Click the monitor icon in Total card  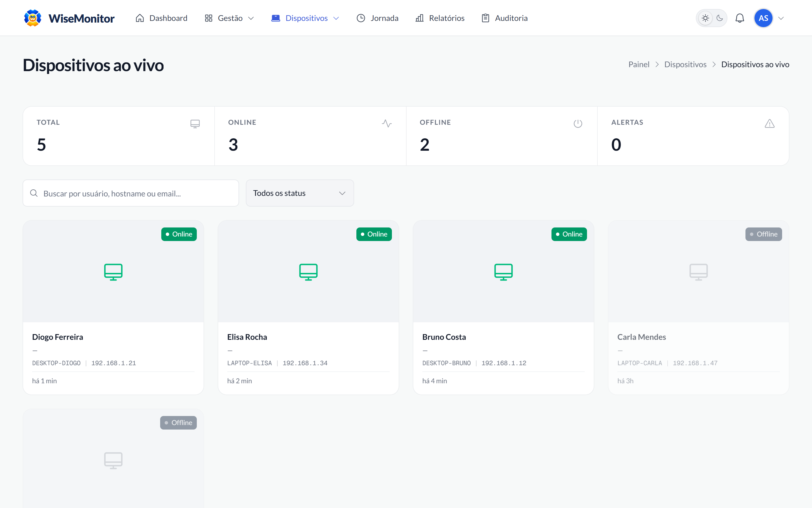(195, 124)
